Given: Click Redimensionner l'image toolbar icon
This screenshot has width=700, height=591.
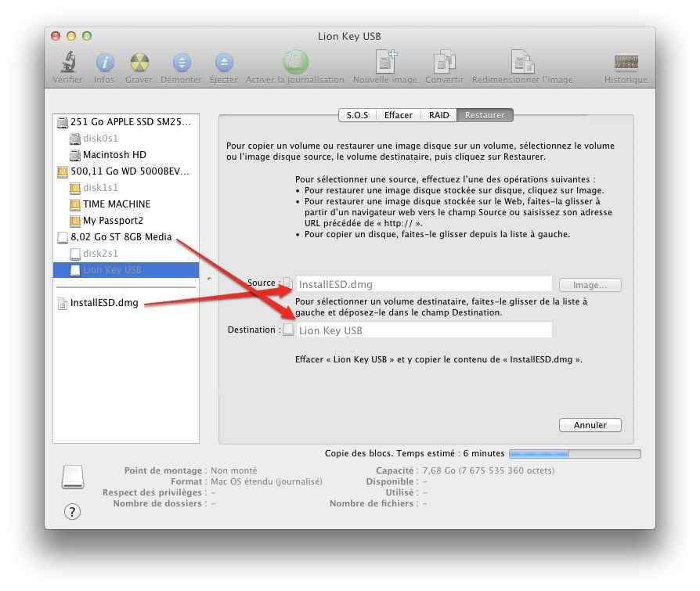Looking at the screenshot, I should [x=522, y=62].
